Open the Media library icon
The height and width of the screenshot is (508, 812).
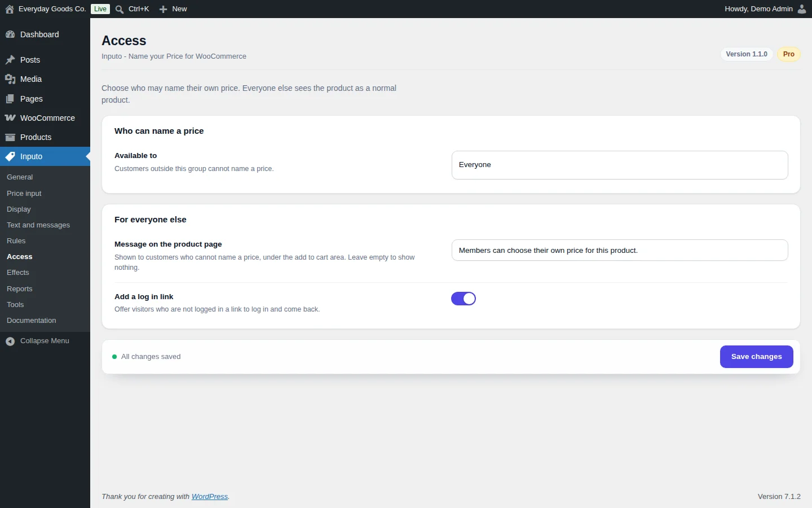10,79
